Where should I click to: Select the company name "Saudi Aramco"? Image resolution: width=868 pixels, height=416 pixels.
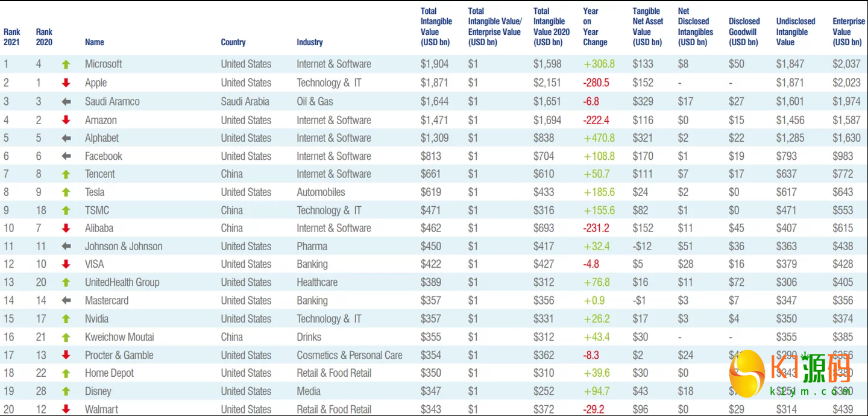112,101
